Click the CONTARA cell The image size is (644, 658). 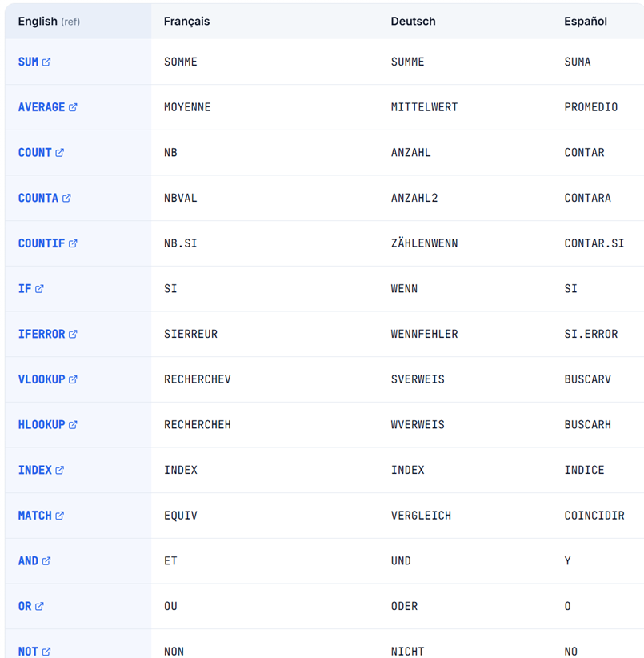point(598,198)
